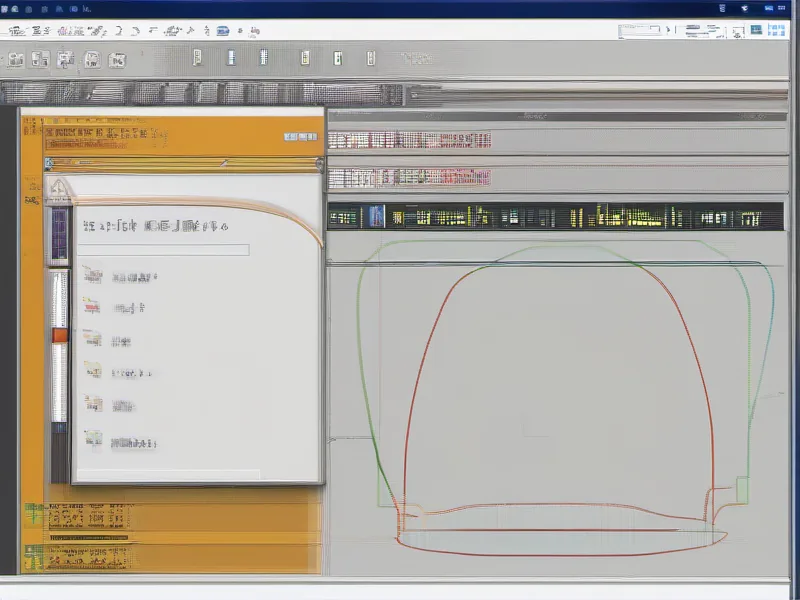Click the leftmost icon in the second toolbar row
Image resolution: width=800 pixels, height=600 pixels.
tap(14, 59)
